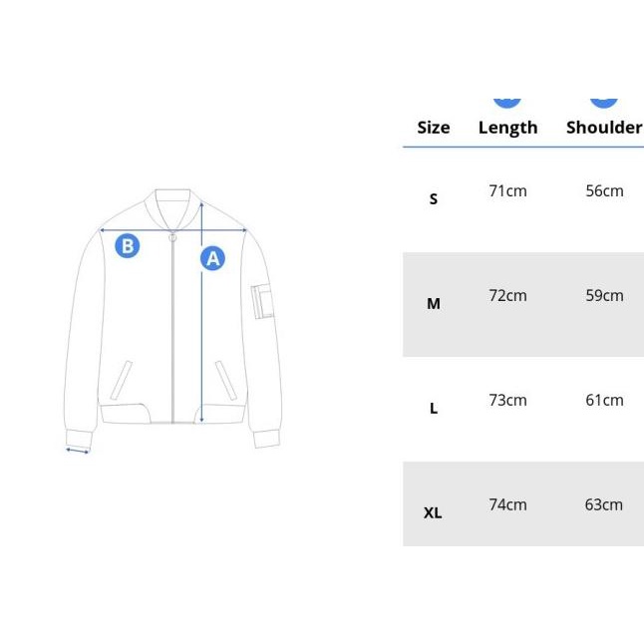Click the jacket's left slanted hand pocket
This screenshot has height=644, width=644.
coord(122,380)
